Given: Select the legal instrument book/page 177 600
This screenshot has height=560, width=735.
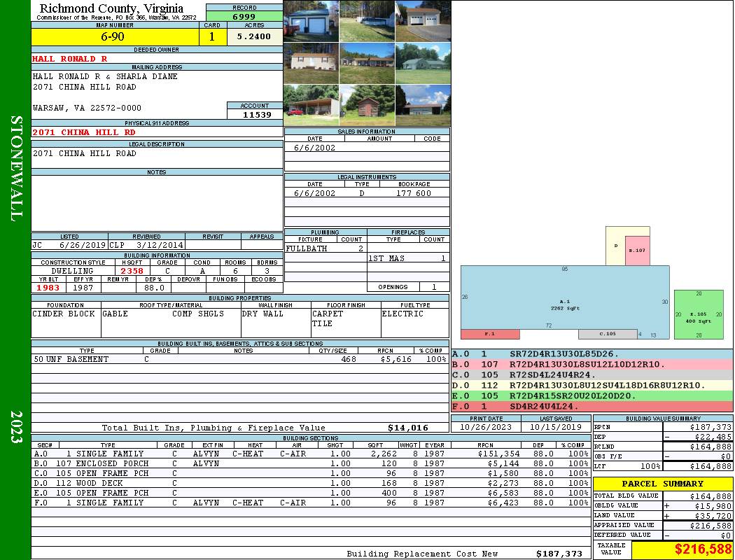Looking at the screenshot, I should (x=414, y=193).
